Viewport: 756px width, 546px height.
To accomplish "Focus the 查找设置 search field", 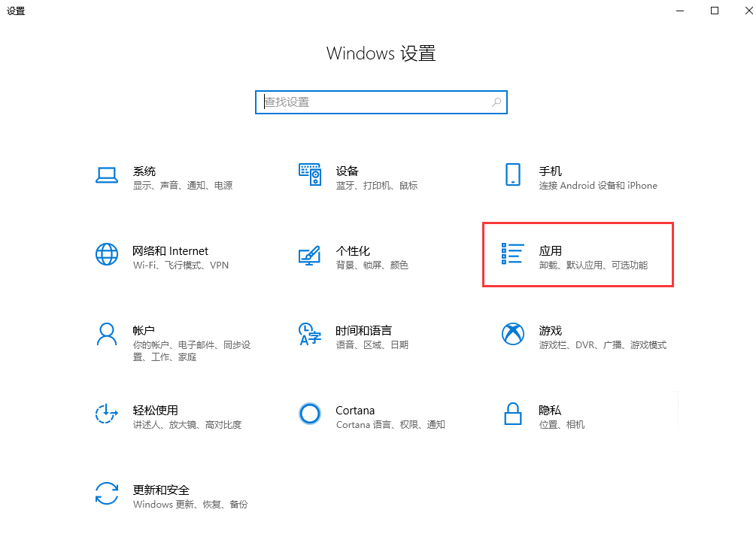I will [372, 102].
